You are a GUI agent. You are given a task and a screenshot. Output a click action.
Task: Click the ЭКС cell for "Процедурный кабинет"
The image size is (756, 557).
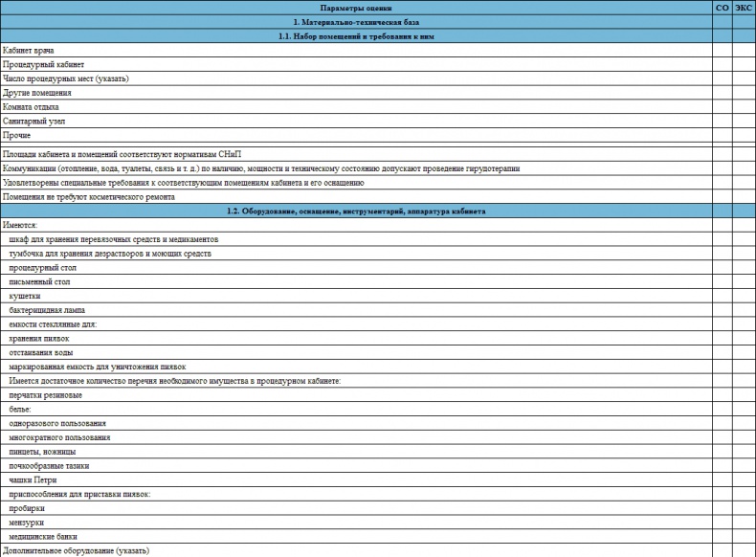coord(744,64)
